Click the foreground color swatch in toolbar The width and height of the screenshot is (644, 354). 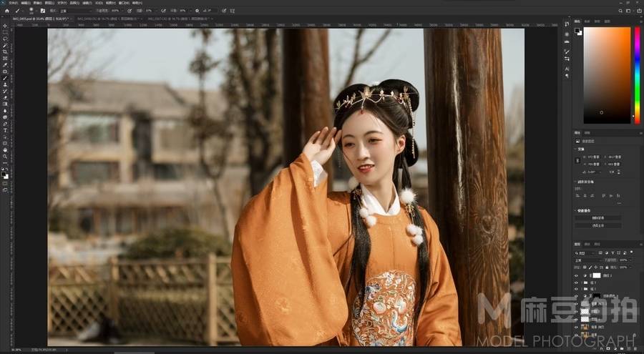(4, 174)
